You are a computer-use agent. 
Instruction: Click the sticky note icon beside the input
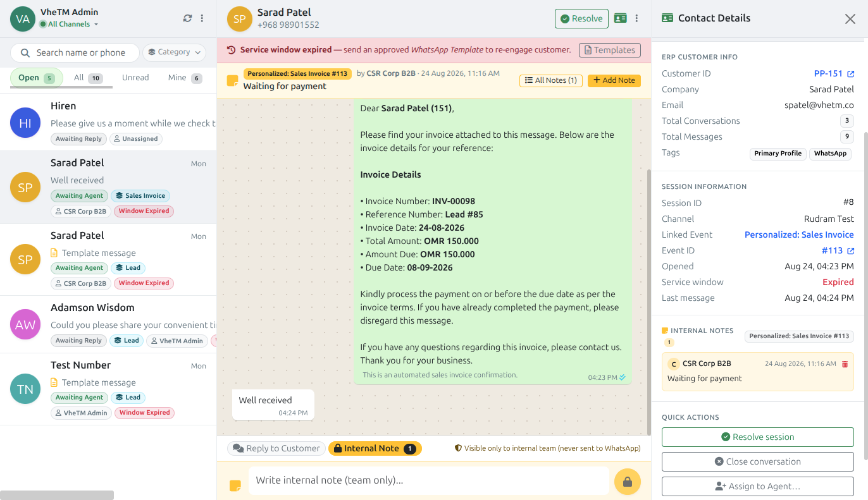[x=235, y=485]
